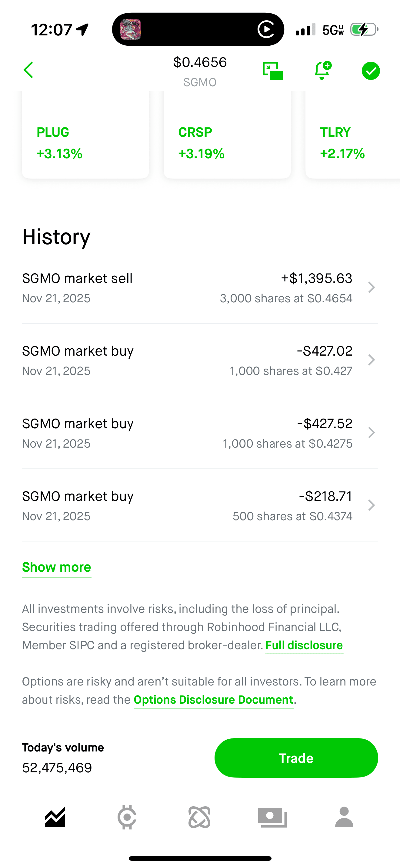
Task: Open the Full disclosure link
Action: [x=304, y=645]
